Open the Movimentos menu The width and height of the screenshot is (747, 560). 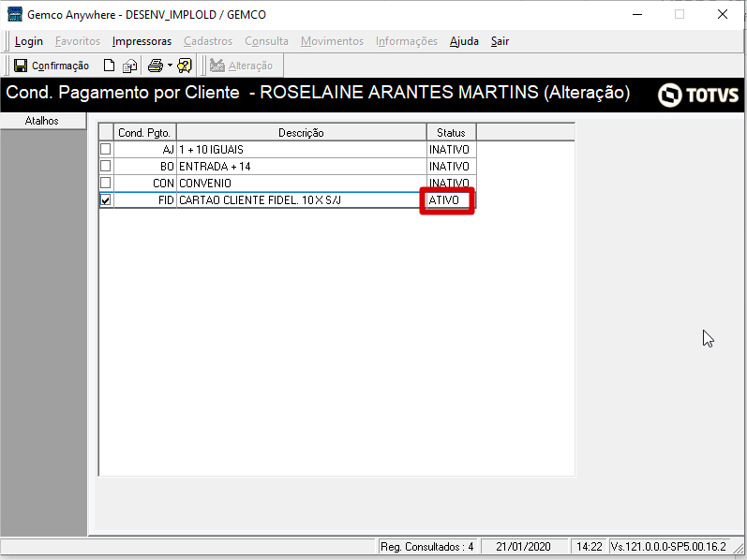click(x=332, y=41)
